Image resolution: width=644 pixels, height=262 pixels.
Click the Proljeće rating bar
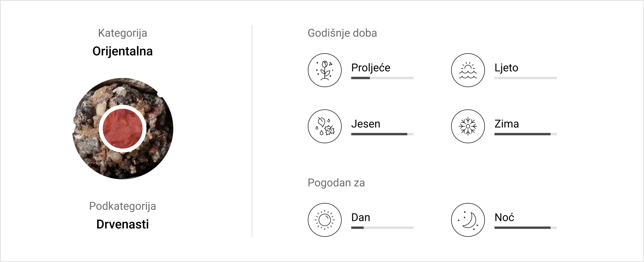click(382, 78)
